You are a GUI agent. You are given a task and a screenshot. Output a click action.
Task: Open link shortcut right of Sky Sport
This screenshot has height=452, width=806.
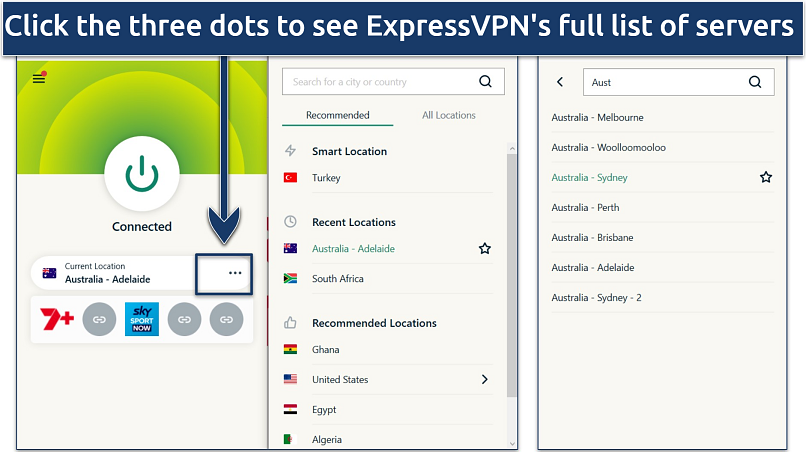(x=185, y=319)
